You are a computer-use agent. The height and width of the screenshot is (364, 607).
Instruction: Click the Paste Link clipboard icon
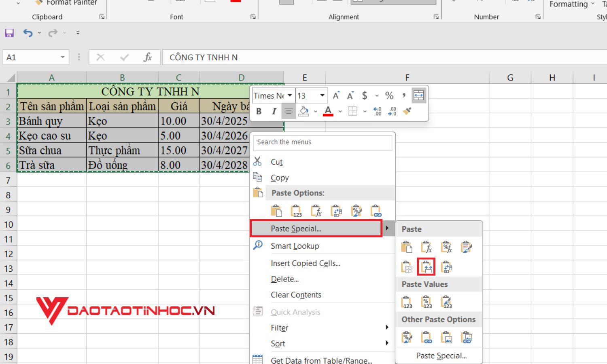click(x=426, y=336)
